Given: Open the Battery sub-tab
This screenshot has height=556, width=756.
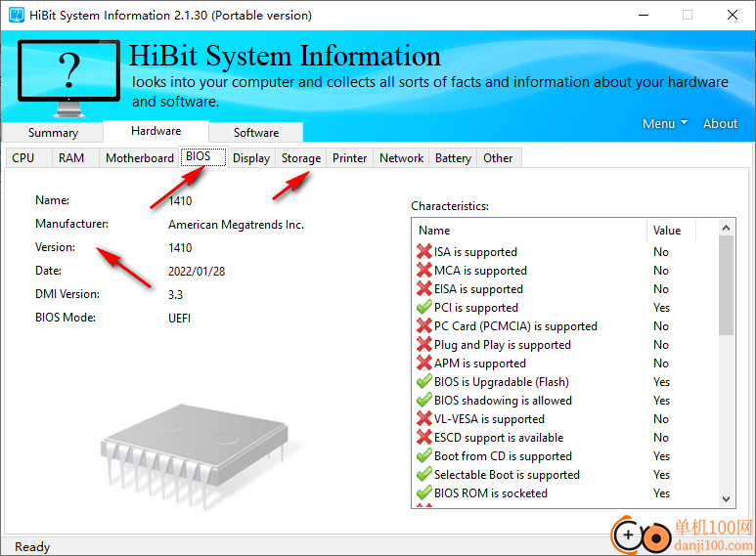Looking at the screenshot, I should (453, 158).
